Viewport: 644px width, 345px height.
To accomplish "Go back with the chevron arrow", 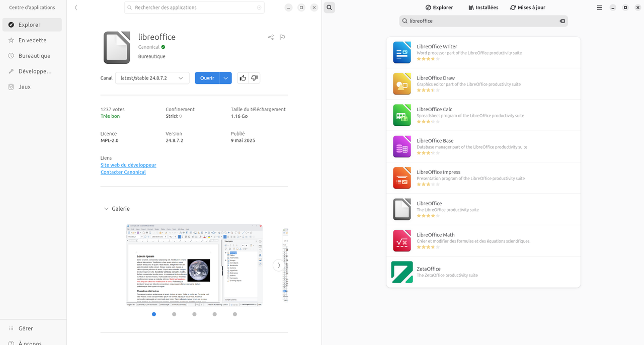I will [76, 8].
